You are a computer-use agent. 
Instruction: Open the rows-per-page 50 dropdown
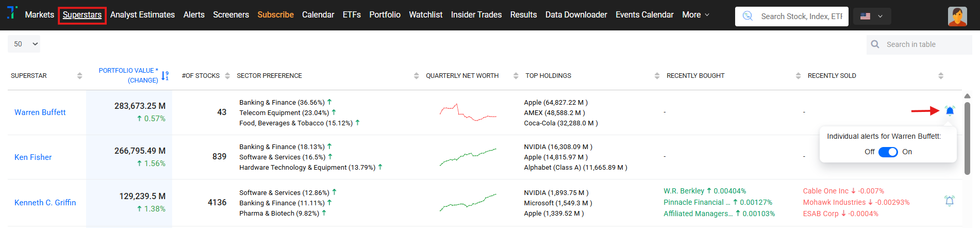point(24,44)
